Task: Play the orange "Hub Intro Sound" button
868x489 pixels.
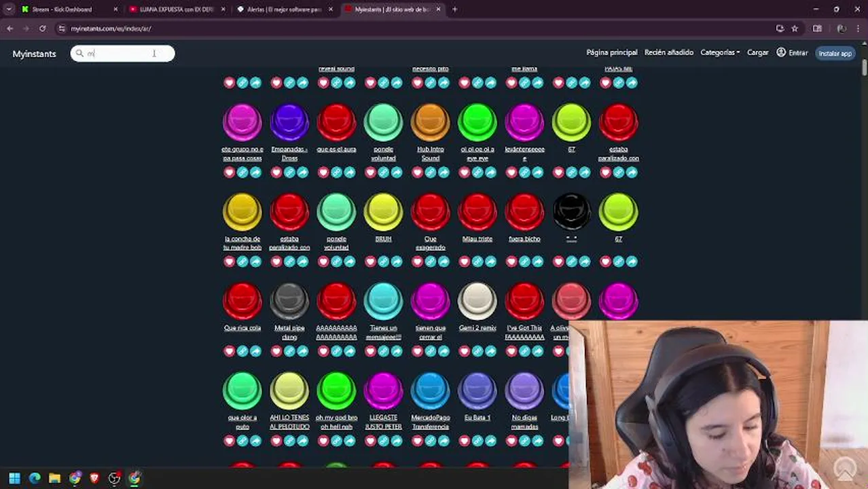Action: click(430, 122)
